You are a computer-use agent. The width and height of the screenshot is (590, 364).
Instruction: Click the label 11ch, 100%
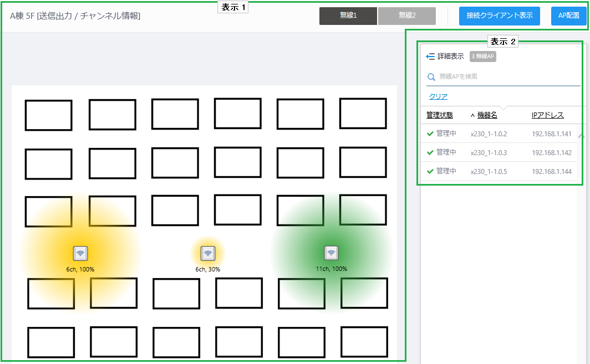tap(331, 269)
